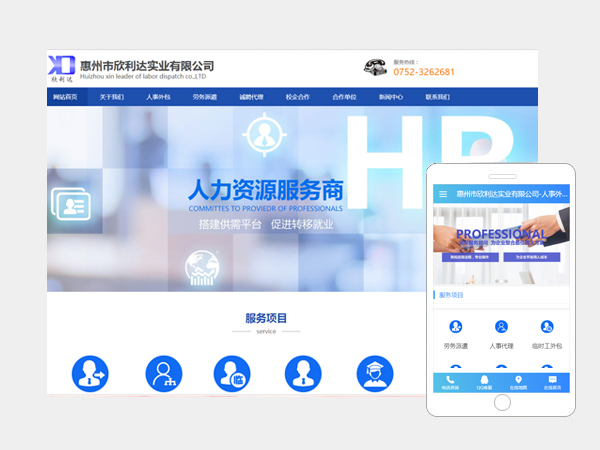Select the first mobile carousel dot
This screenshot has width=600, height=450.
[x=497, y=281]
